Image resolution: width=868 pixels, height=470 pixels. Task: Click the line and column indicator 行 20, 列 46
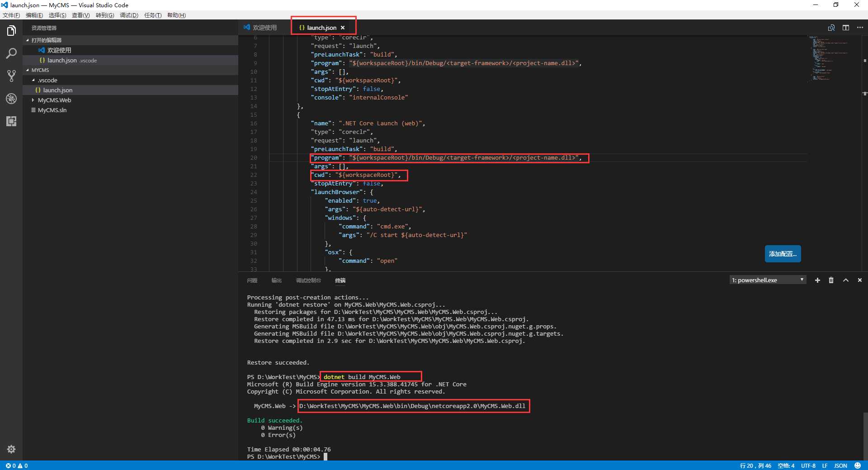pos(755,465)
